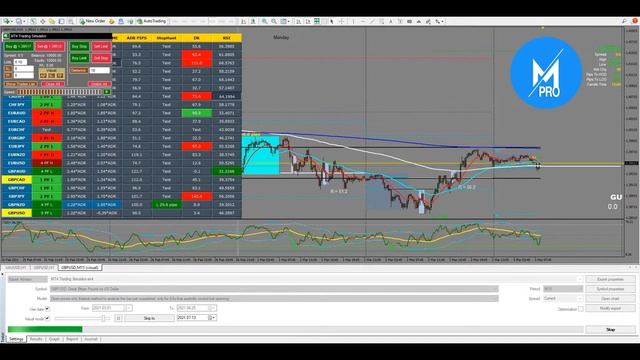Screen dimensions: 640x360
Task: Click the Expert properties button
Action: pyautogui.click(x=611, y=279)
